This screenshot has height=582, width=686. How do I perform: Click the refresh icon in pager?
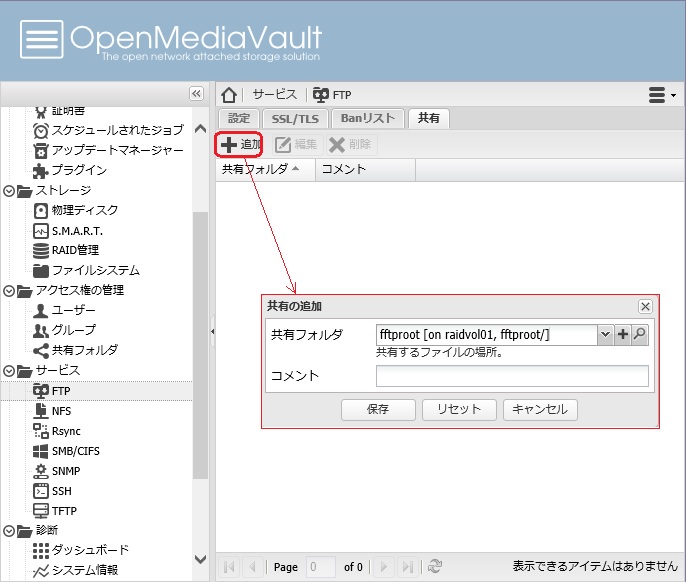pos(434,566)
